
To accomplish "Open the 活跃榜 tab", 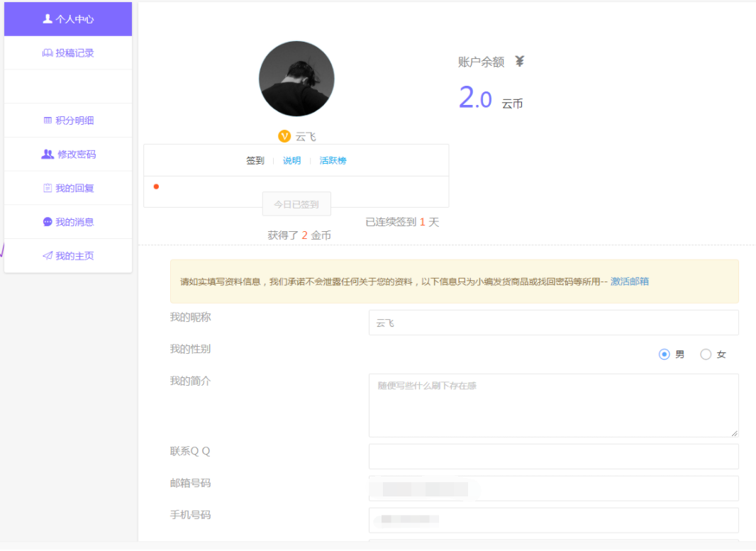I will 333,161.
